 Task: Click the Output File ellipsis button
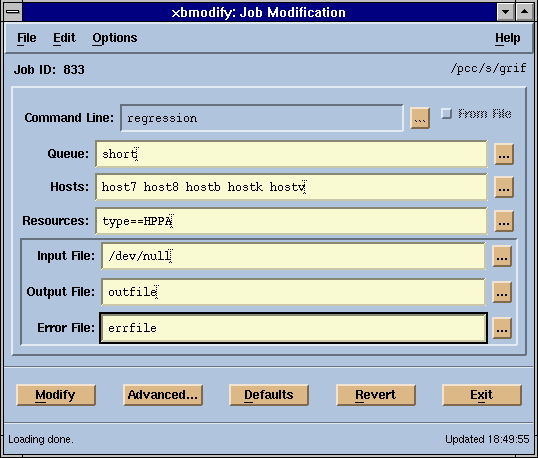[502, 292]
